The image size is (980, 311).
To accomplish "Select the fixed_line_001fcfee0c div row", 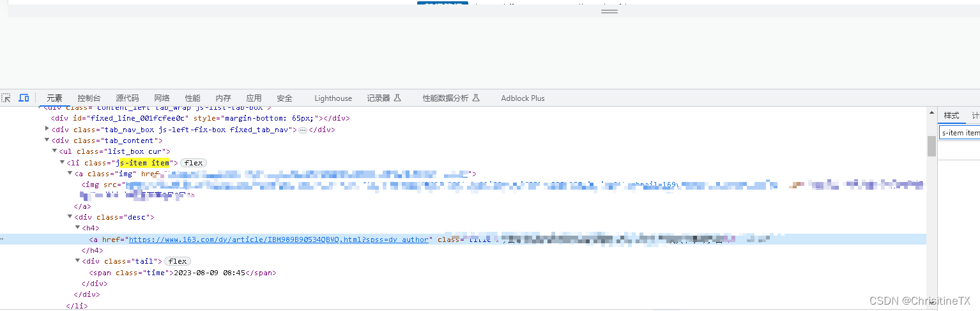I will tap(463, 118).
